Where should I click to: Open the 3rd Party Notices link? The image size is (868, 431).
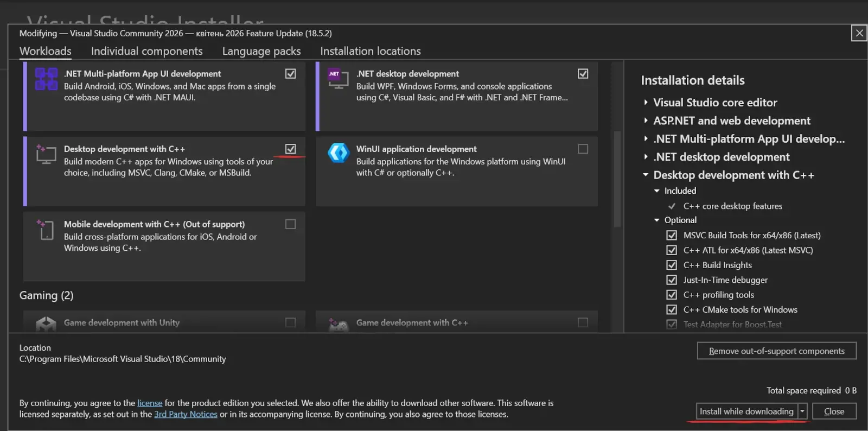pos(186,414)
